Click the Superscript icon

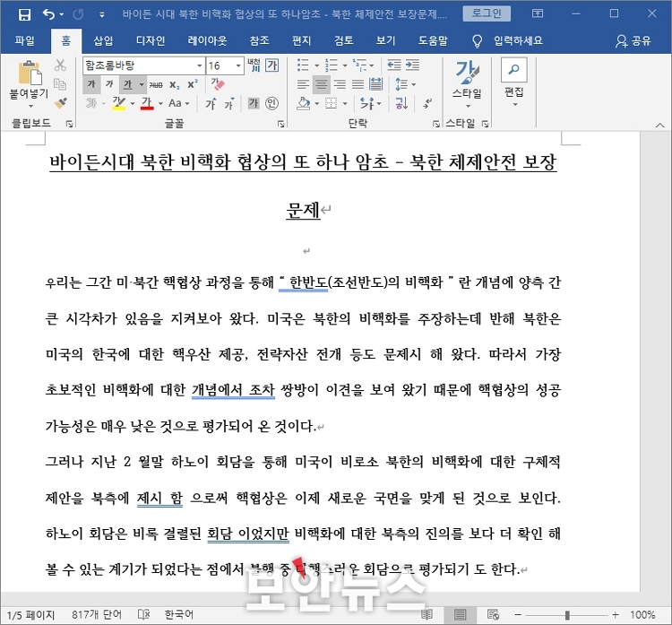coord(193,84)
